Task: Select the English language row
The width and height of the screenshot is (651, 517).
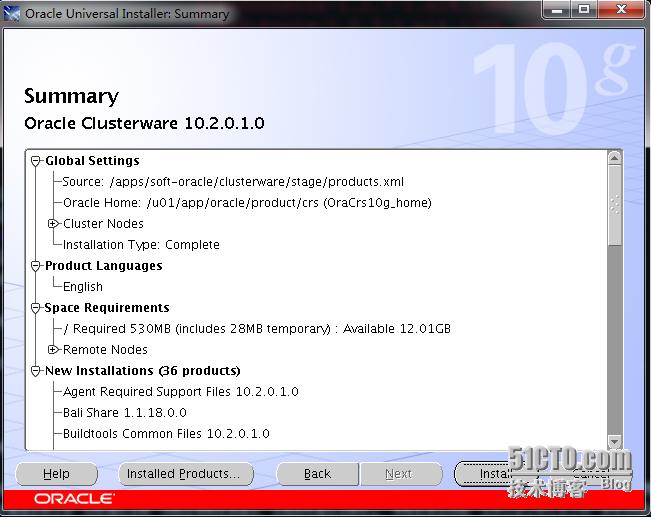Action: [x=83, y=287]
